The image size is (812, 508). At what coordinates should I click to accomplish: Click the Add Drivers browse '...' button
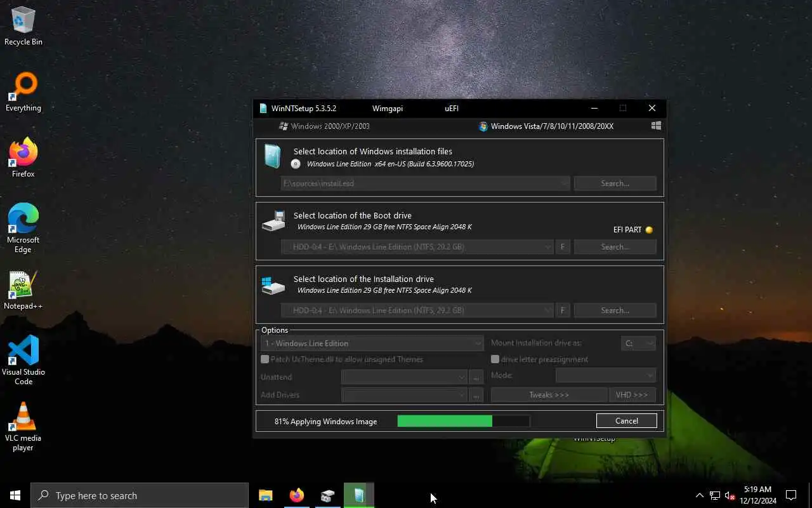pyautogui.click(x=476, y=395)
